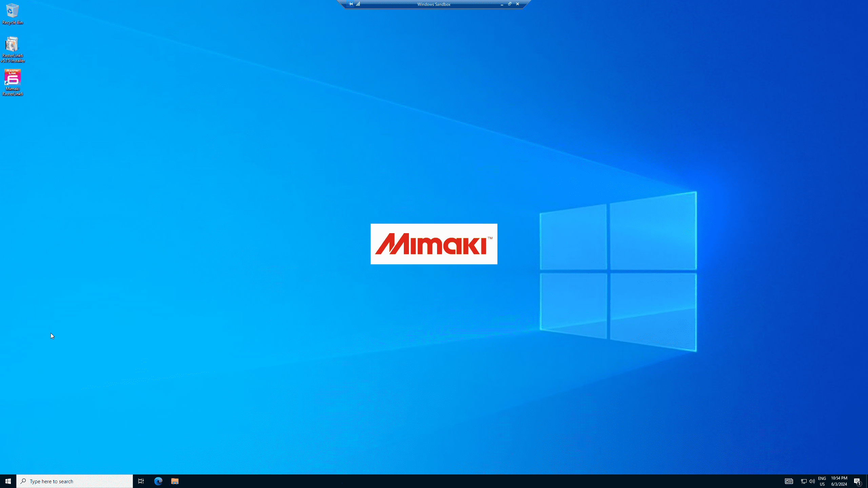The width and height of the screenshot is (868, 488).
Task: Open News and interests tray icon
Action: (789, 481)
